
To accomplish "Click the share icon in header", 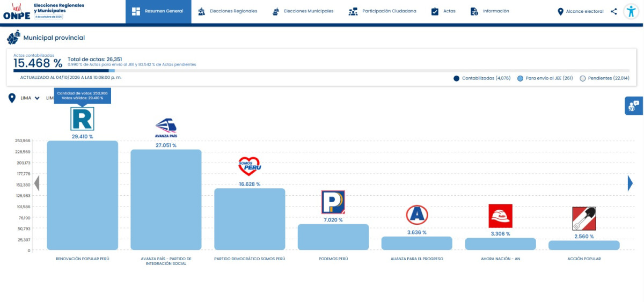I will [613, 11].
